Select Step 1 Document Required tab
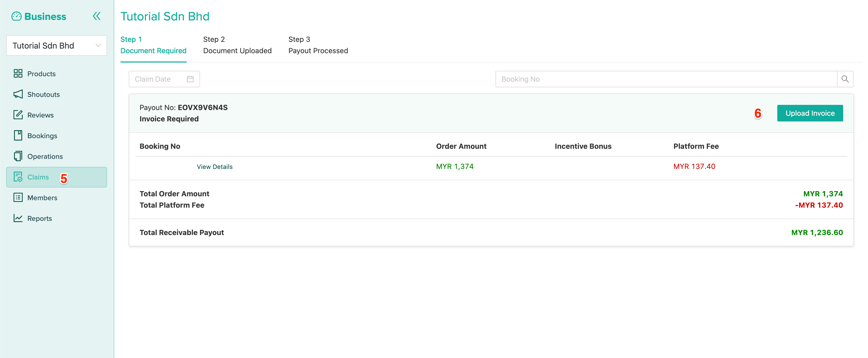Viewport: 868px width, 358px height. [153, 45]
